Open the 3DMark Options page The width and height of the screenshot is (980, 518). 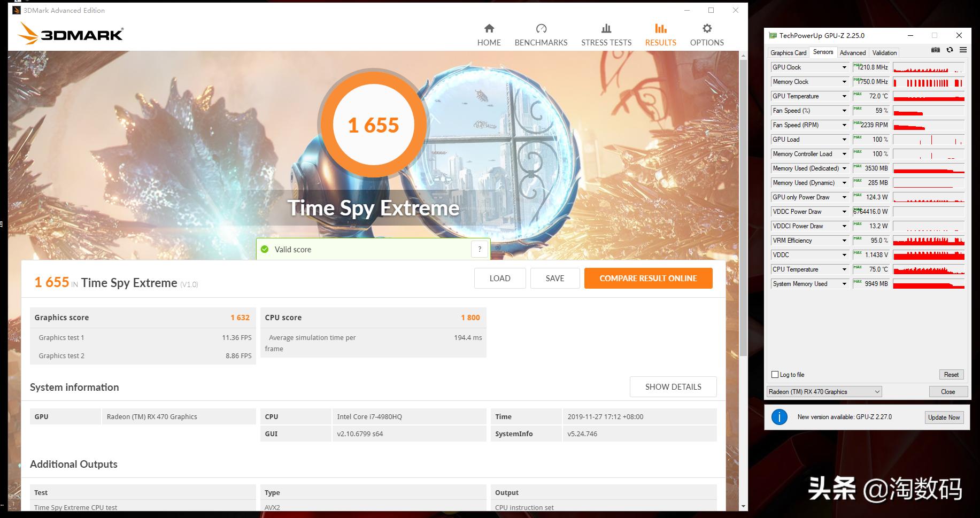(707, 35)
